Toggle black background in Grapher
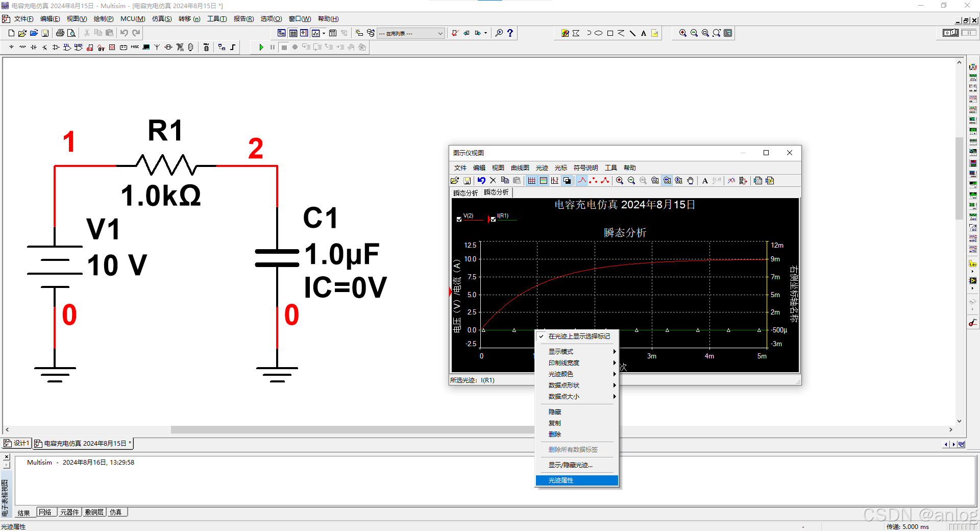Screen dimensions: 980x531 [x=567, y=181]
